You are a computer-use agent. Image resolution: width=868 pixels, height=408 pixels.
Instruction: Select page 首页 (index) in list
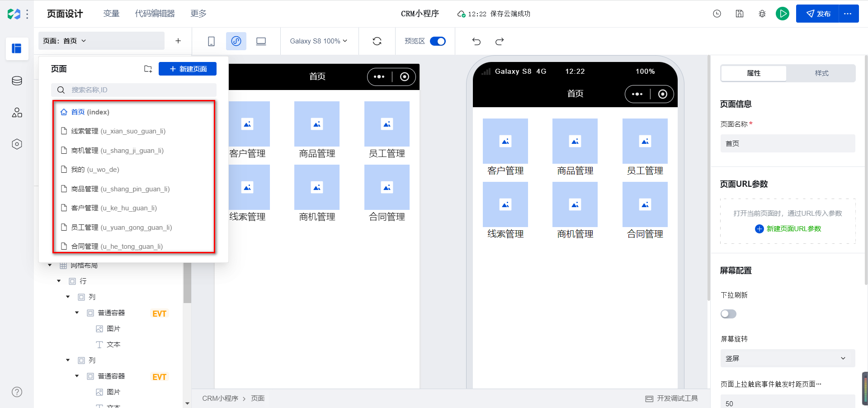tap(134, 112)
